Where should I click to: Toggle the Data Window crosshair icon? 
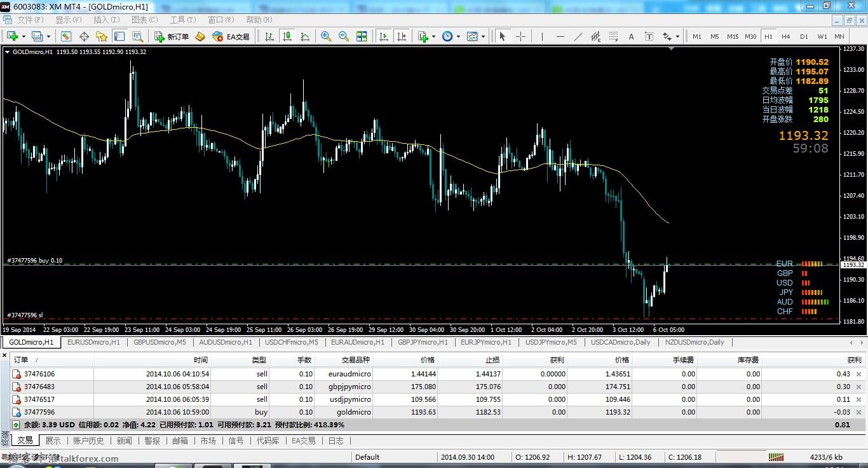coord(83,36)
